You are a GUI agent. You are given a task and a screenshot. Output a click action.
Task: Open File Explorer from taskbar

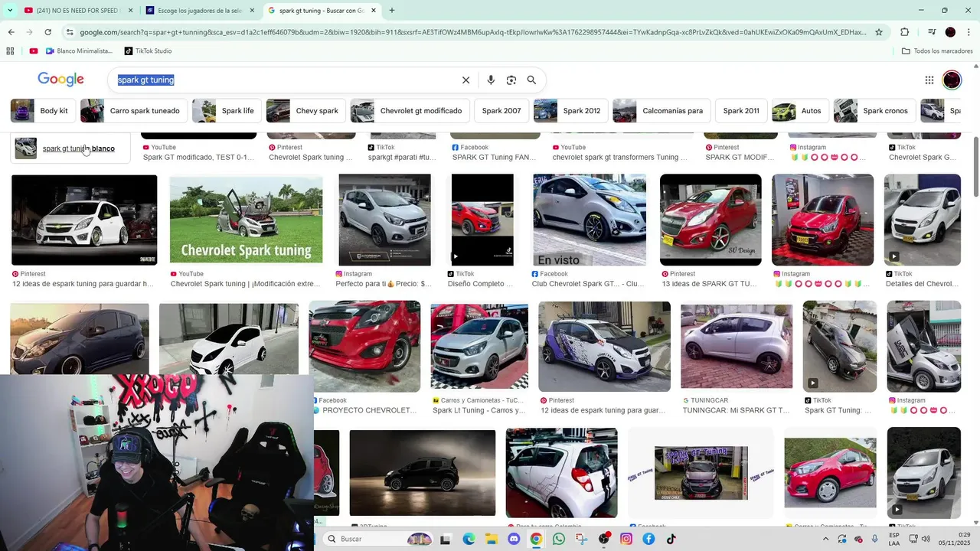click(491, 540)
